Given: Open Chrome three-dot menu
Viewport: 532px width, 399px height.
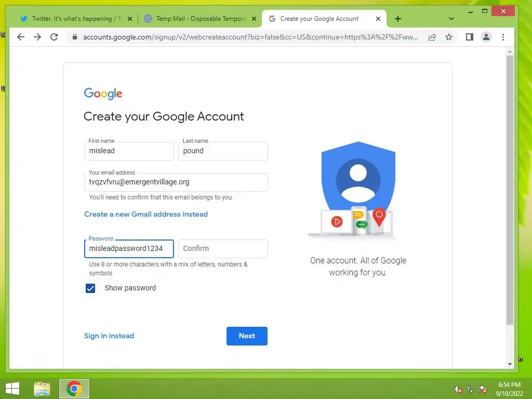Looking at the screenshot, I should (503, 37).
